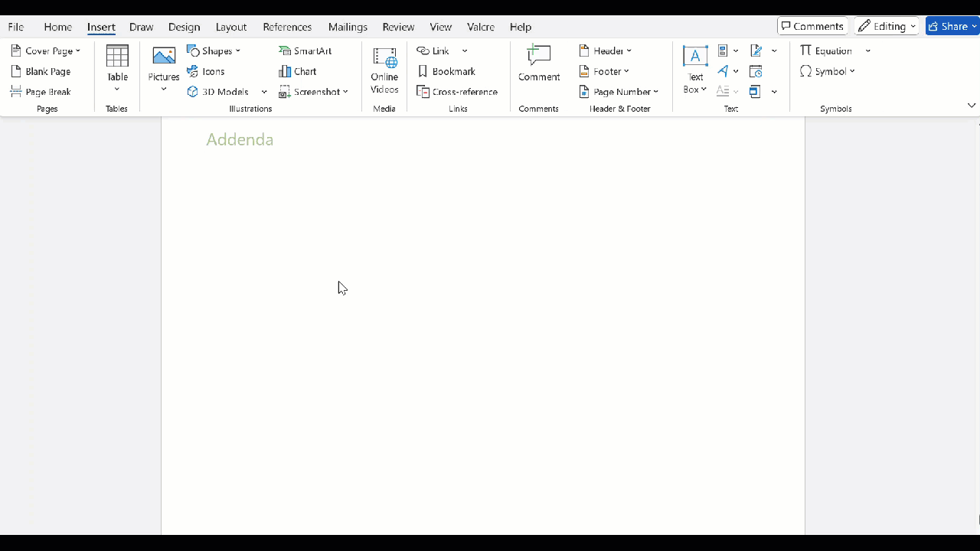Click the WordArt icon
Viewport: 980px width, 551px height.
pyautogui.click(x=723, y=71)
